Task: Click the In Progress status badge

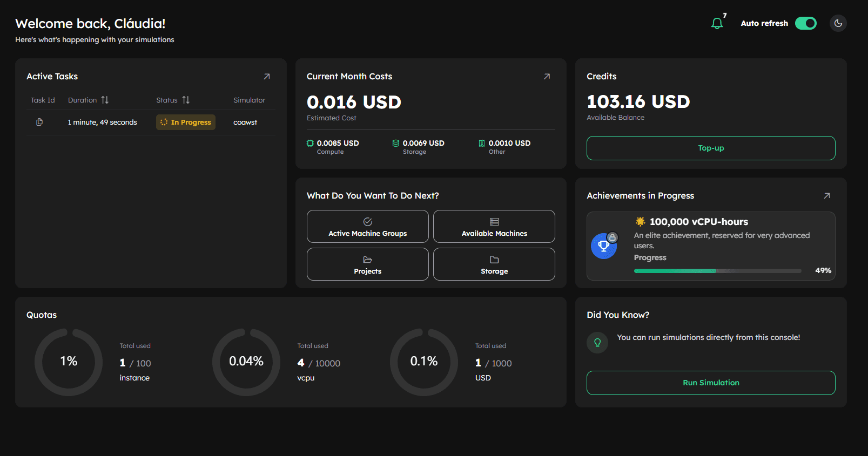Action: click(186, 122)
